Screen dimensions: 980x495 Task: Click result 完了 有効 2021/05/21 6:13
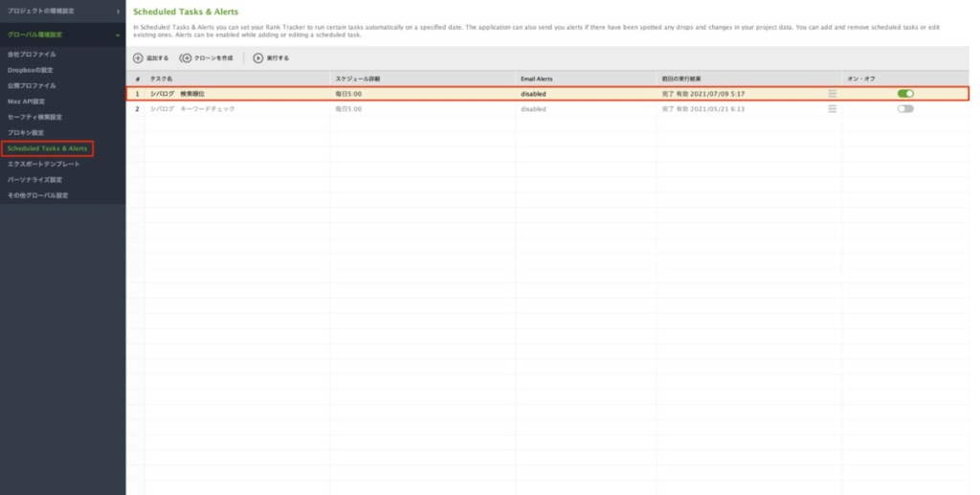[x=703, y=109]
